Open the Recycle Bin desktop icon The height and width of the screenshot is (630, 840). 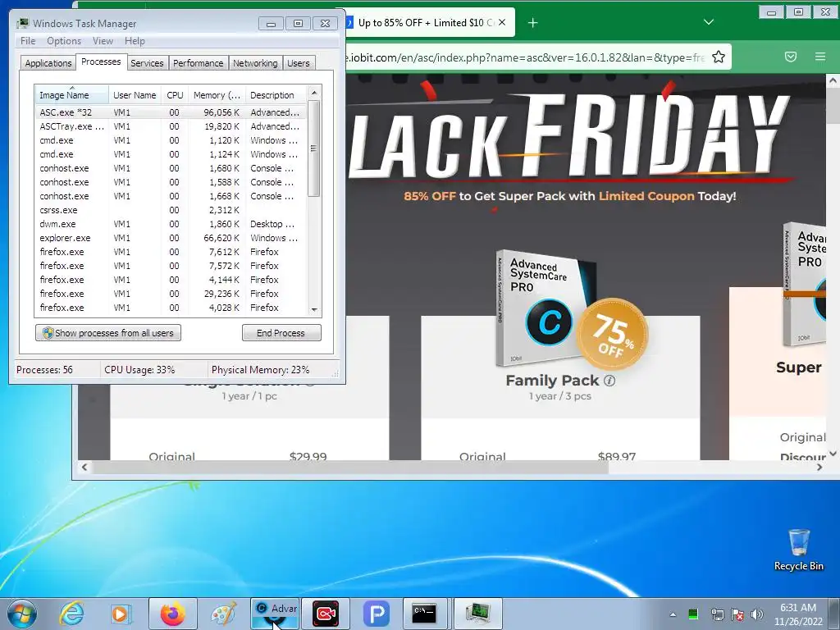click(x=799, y=550)
